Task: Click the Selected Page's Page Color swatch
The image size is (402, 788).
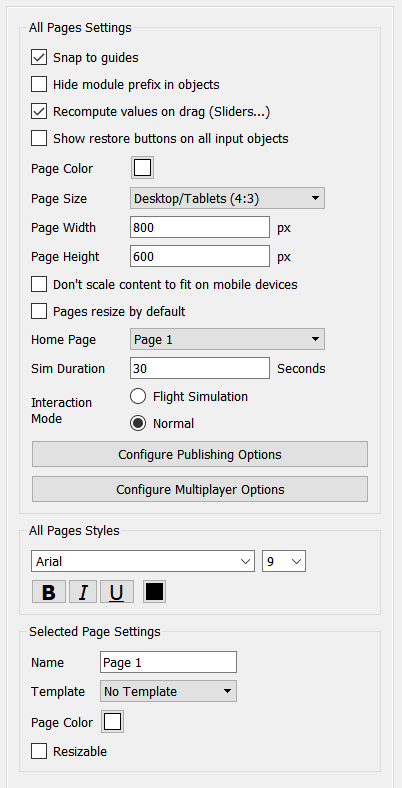Action: coord(113,722)
